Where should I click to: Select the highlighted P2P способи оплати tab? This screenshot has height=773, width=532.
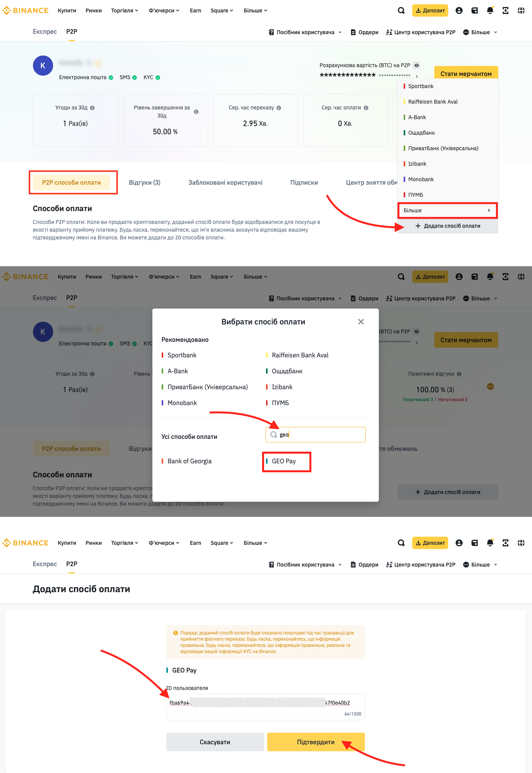71,182
